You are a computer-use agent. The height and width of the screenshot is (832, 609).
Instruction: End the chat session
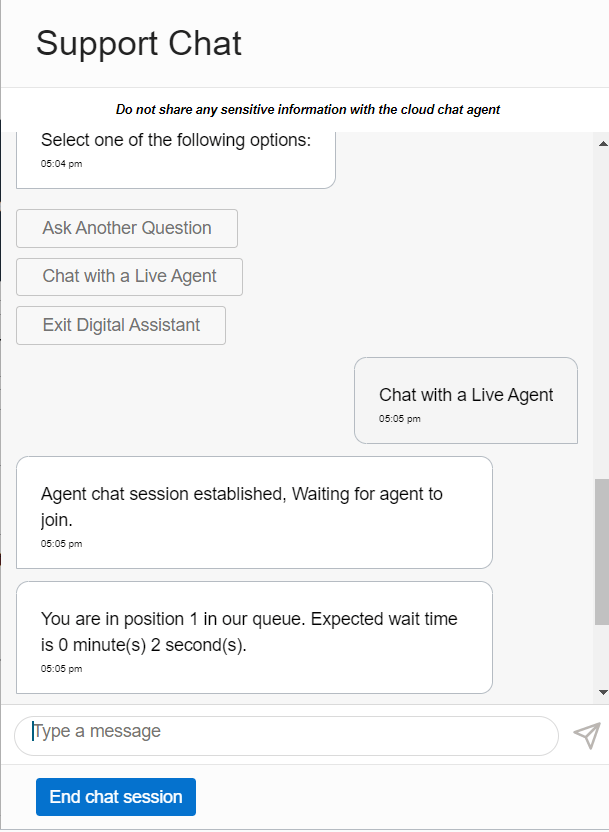[x=116, y=797]
